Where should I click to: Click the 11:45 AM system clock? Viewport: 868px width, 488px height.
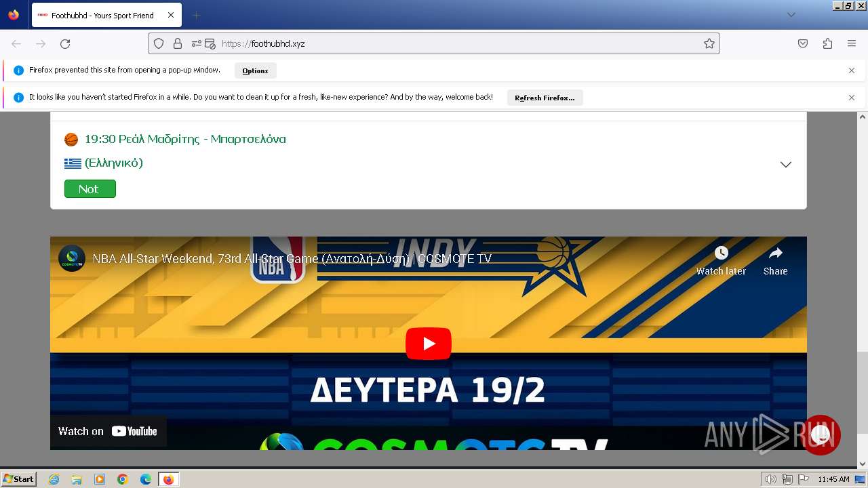click(833, 479)
